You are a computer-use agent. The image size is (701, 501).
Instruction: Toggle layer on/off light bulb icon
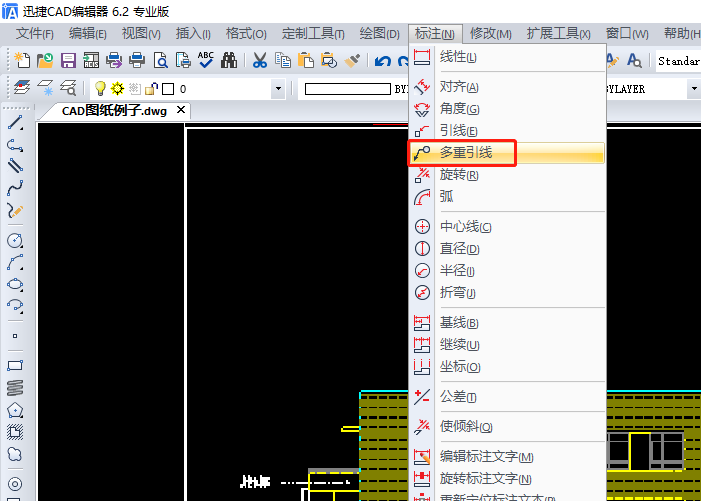coord(100,89)
